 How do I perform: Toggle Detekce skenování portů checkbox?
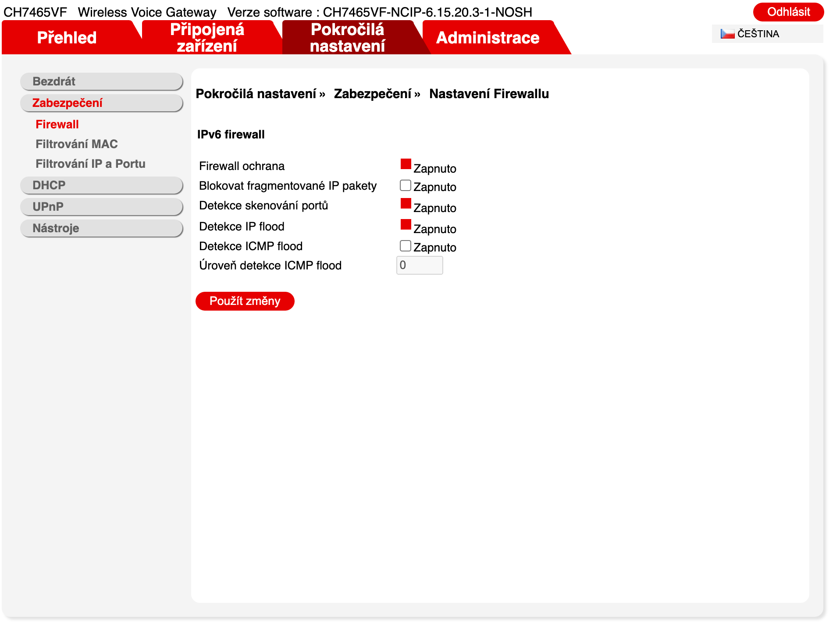(406, 204)
